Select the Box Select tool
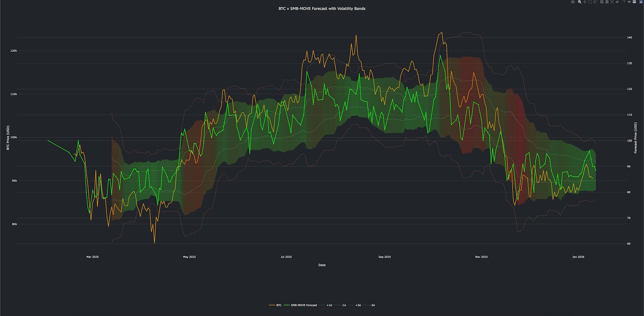The height and width of the screenshot is (316, 644). tap(590, 2)
